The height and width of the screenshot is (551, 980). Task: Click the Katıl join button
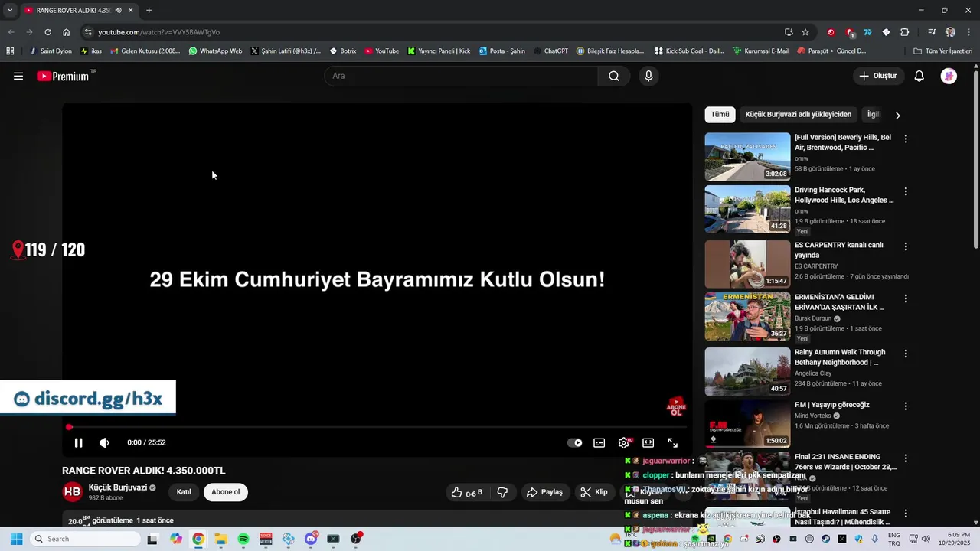[184, 492]
